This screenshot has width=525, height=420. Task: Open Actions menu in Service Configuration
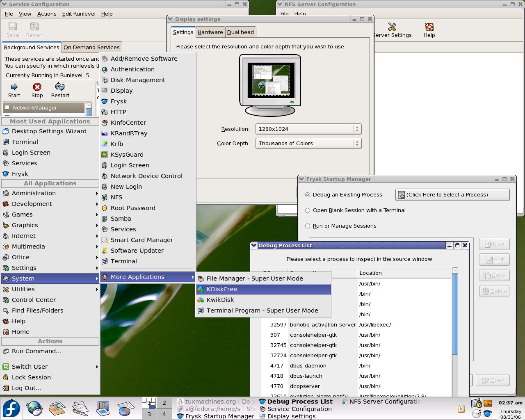(x=47, y=14)
